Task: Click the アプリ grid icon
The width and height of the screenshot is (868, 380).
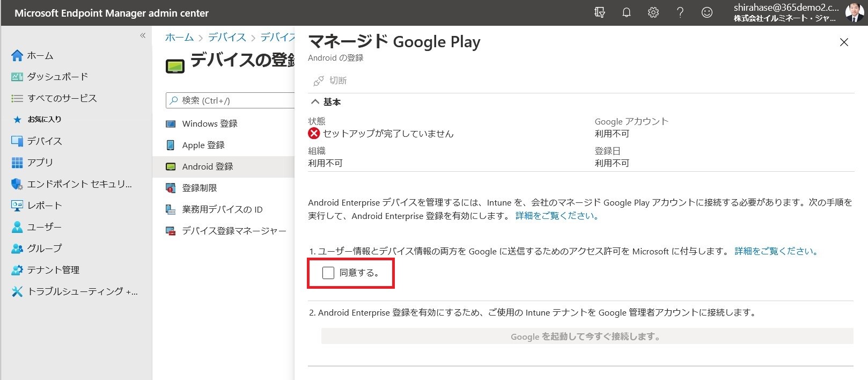Action: pyautogui.click(x=17, y=163)
